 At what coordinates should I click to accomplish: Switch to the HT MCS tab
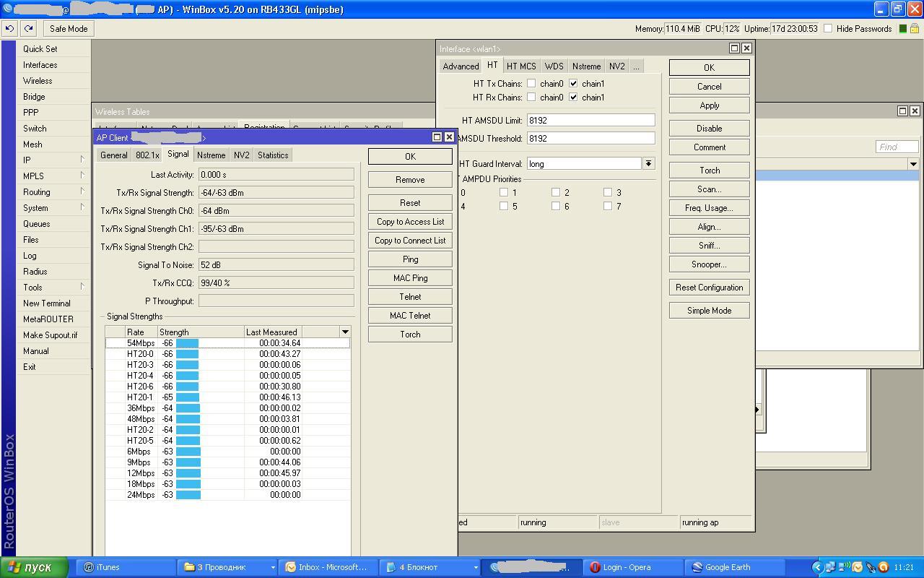[x=520, y=66]
